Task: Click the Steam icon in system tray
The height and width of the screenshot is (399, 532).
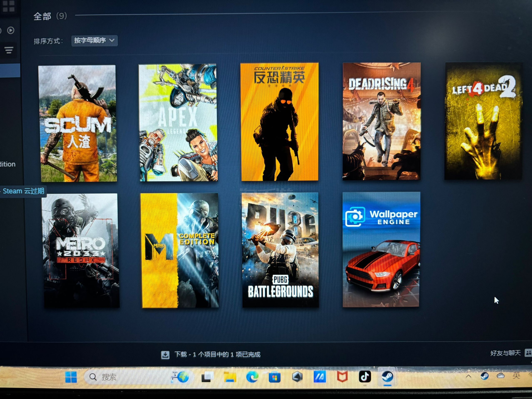Action: (x=484, y=376)
